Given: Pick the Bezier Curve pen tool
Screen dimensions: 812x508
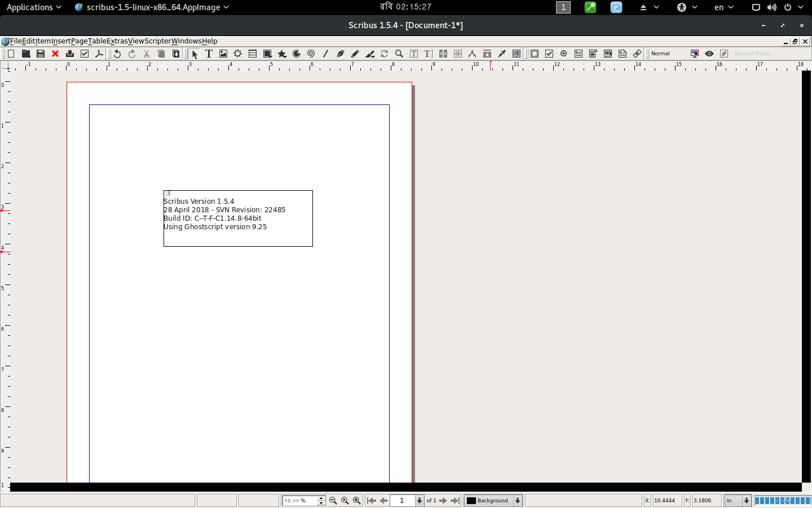Looking at the screenshot, I should [340, 54].
